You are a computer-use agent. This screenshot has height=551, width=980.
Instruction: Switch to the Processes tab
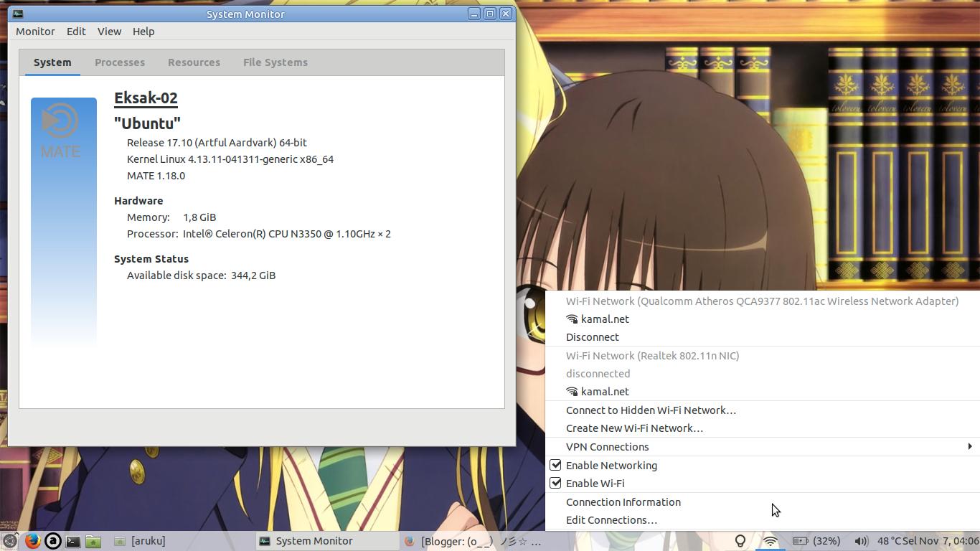[x=120, y=62]
